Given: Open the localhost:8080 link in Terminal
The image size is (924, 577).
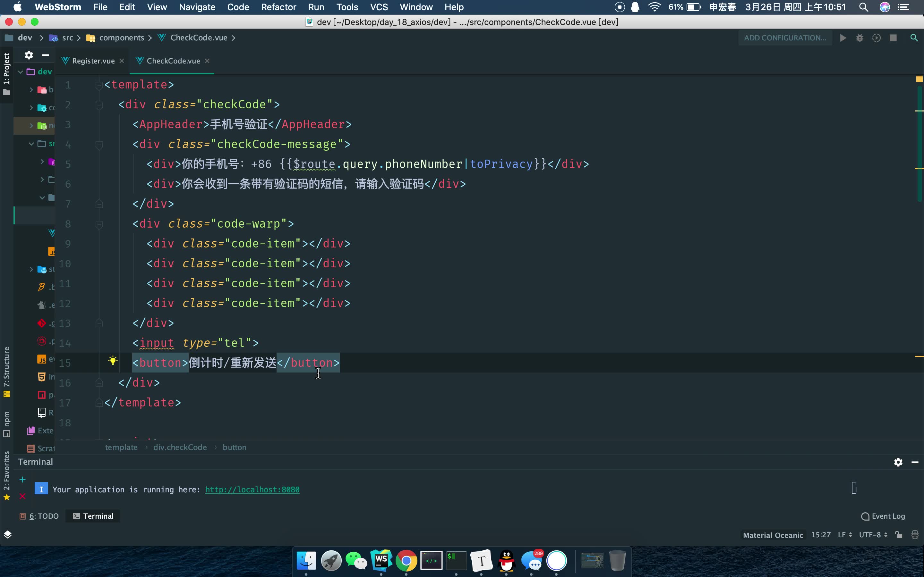Looking at the screenshot, I should (x=252, y=489).
